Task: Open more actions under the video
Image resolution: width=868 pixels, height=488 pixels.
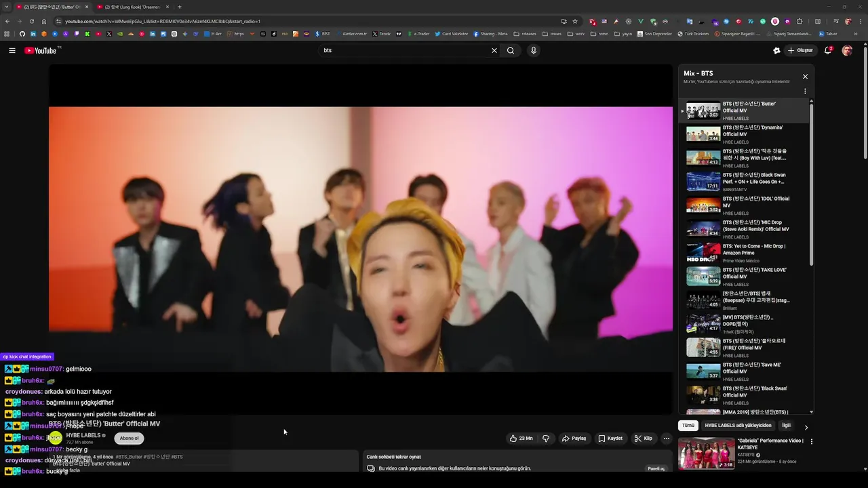Action: coord(666,439)
